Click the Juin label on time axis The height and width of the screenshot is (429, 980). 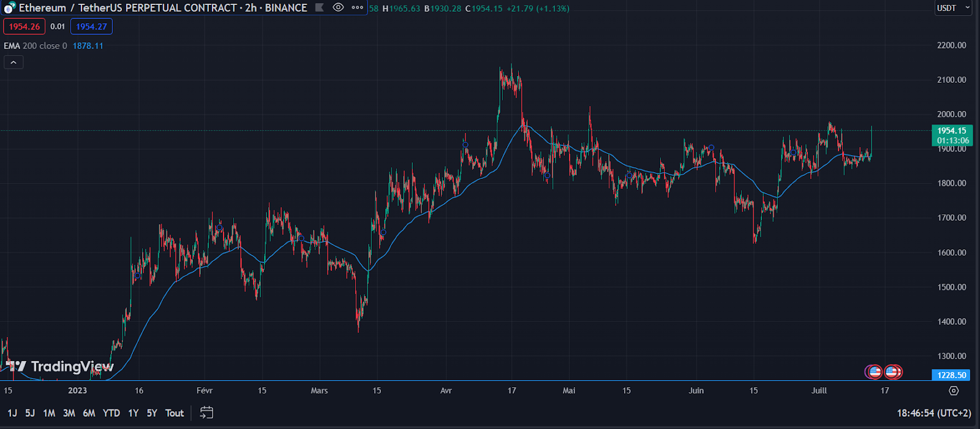point(696,390)
